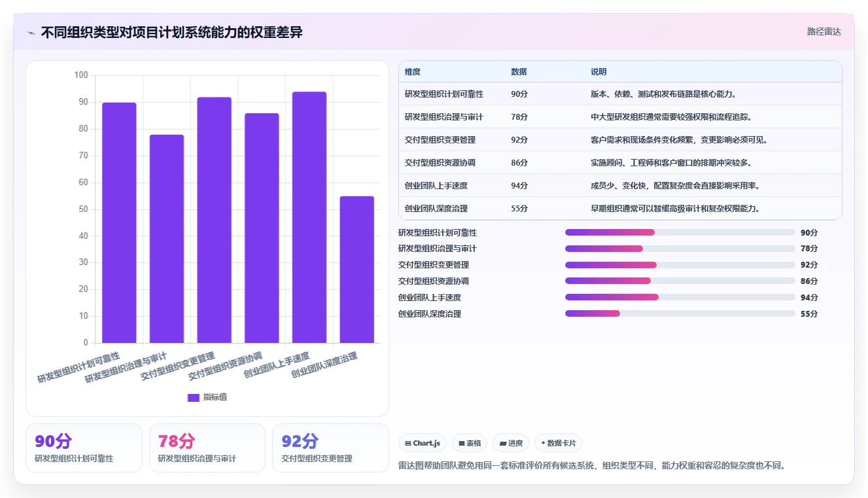Click progress label 交付型组织变更管理
Viewport: 868px width, 498px height.
434,265
